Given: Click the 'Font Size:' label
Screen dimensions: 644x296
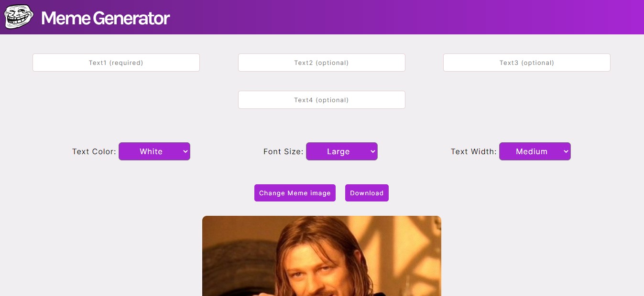Looking at the screenshot, I should tap(284, 151).
